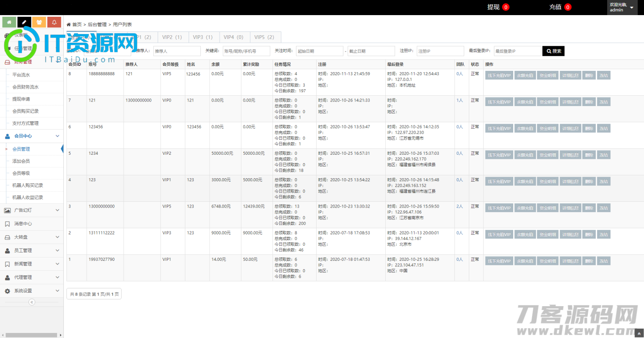This screenshot has height=338, width=644.
Task: Open the 2人 team link for 13000000000
Action: point(460,206)
